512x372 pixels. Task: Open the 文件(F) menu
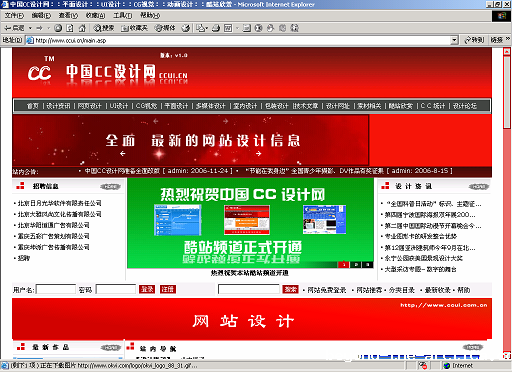click(14, 15)
